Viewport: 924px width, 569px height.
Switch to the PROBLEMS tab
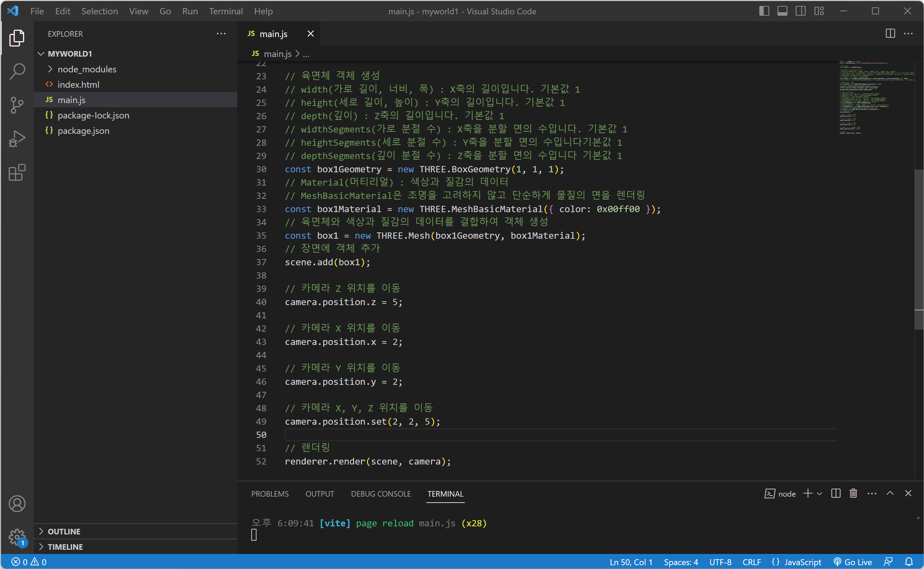tap(270, 494)
